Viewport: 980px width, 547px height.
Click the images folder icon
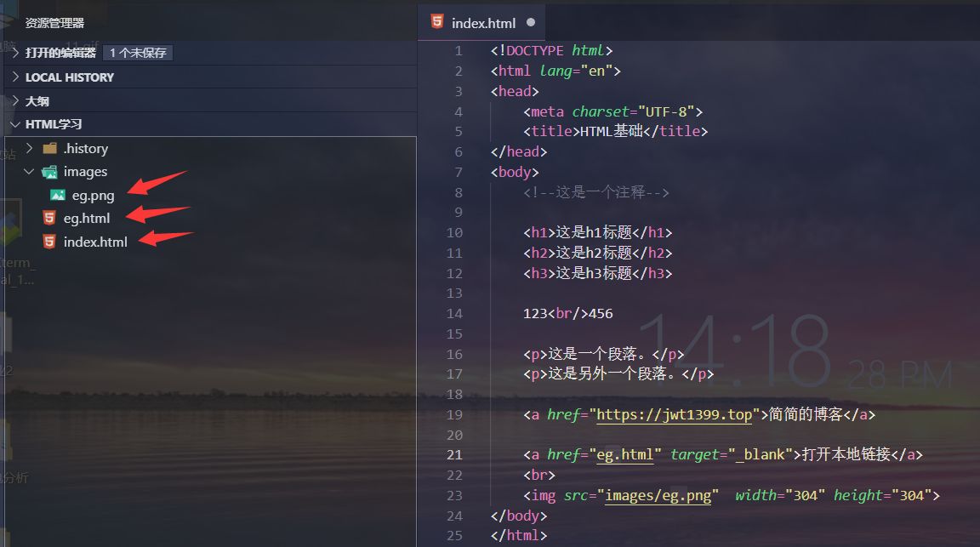pos(49,172)
